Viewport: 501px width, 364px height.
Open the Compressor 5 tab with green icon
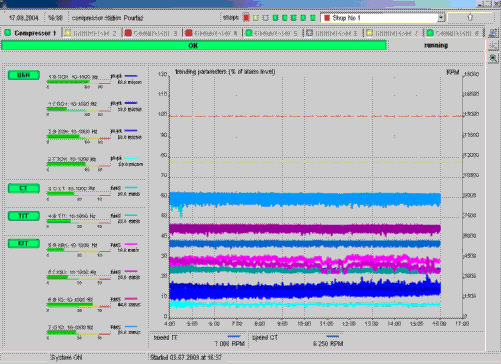(272, 33)
